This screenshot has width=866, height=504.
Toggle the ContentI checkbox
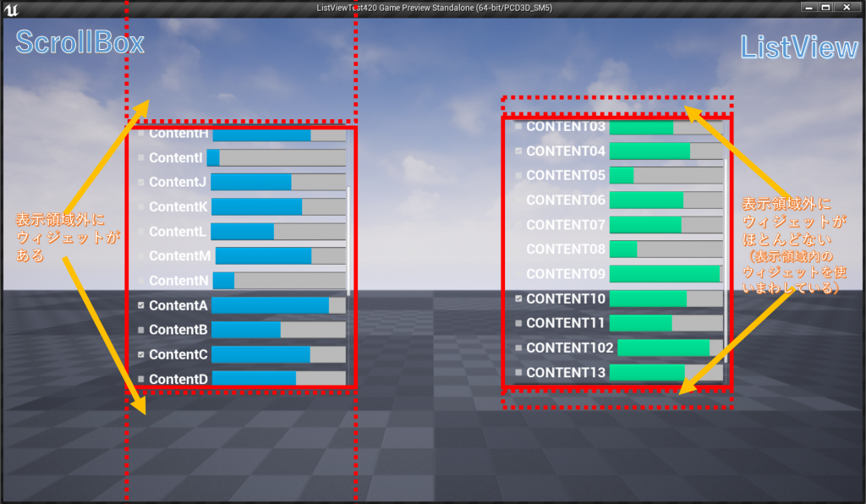coord(141,158)
